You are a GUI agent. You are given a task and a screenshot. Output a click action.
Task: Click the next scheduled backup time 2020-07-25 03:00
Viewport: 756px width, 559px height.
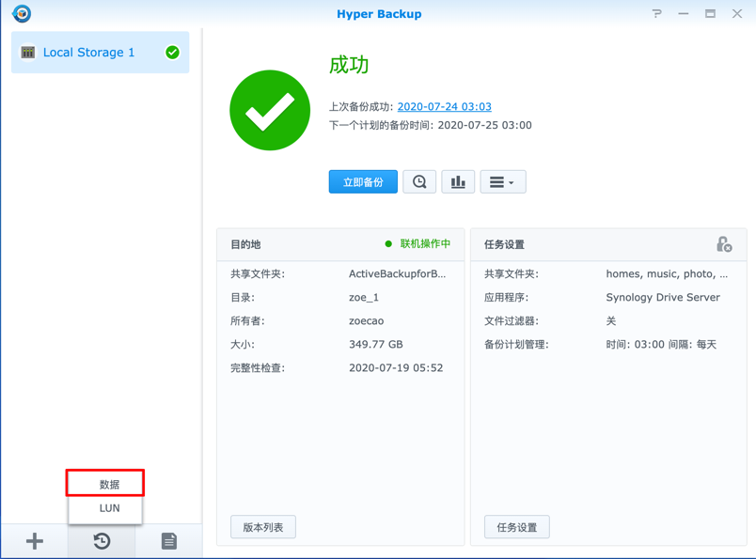[x=484, y=125]
